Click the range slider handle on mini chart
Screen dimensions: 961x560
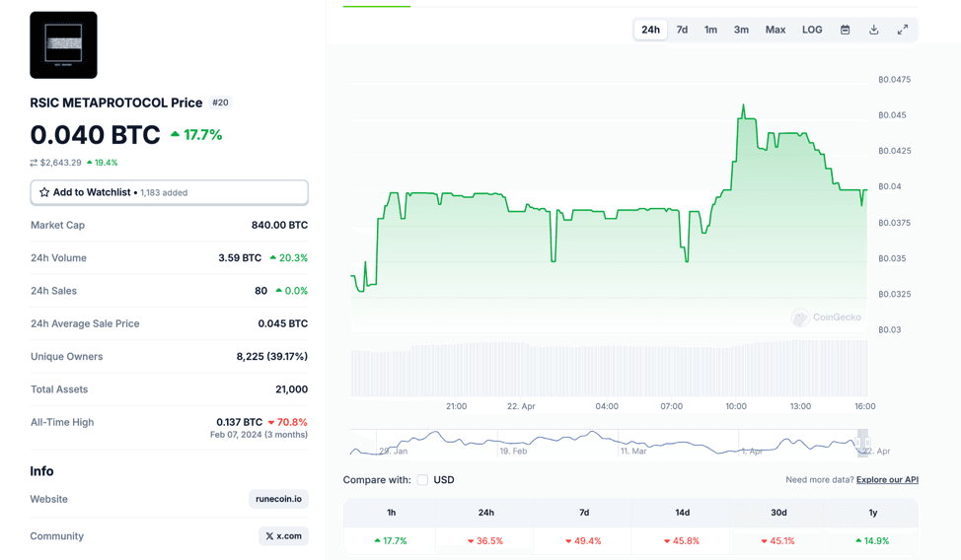[x=863, y=443]
